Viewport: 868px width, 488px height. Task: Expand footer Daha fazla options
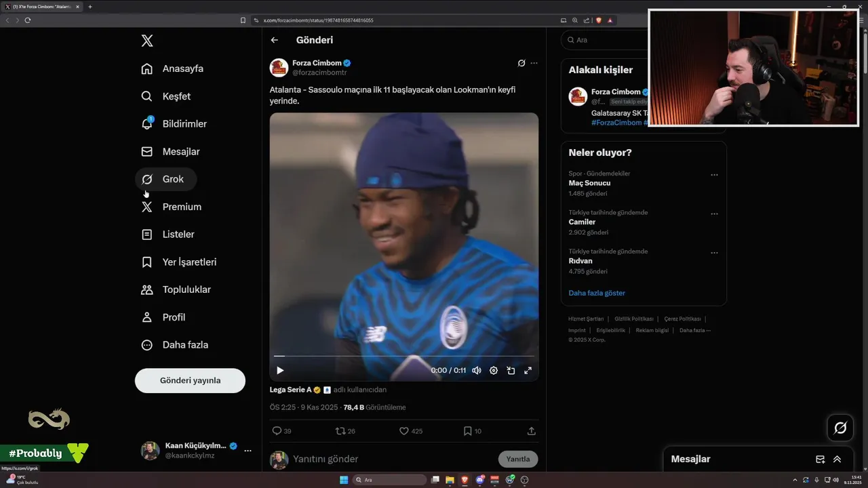coord(695,330)
